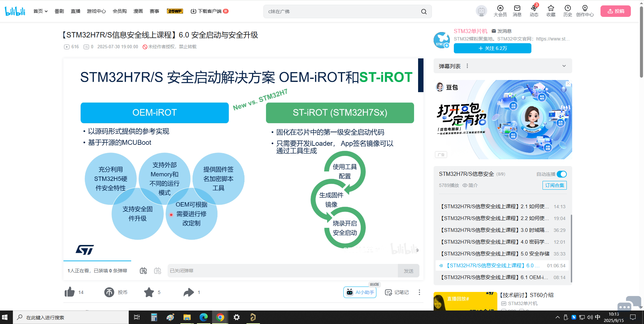The image size is (644, 324).
Task: Toggle danmaku display on or off
Action: [x=143, y=271]
